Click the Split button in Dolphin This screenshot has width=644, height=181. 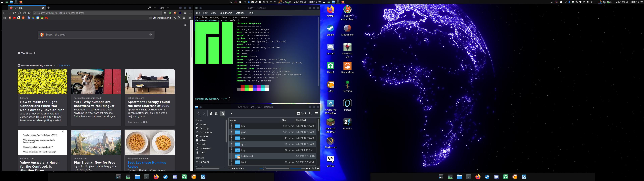click(302, 113)
